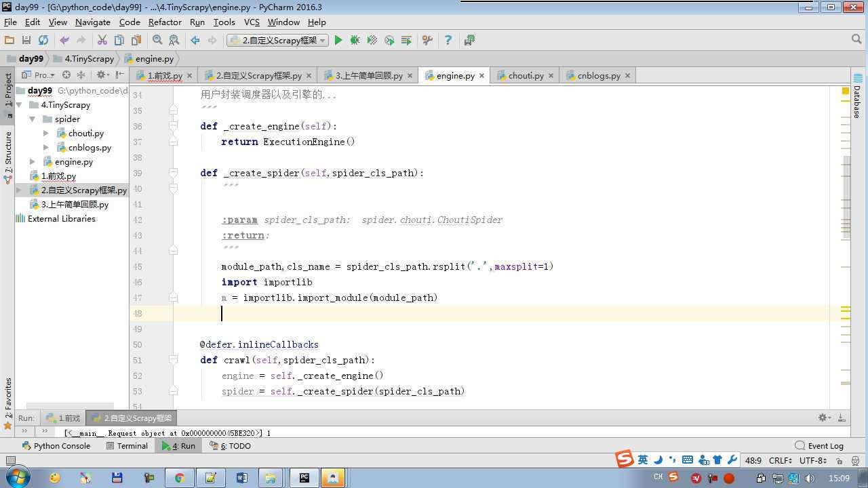This screenshot has width=868, height=488.
Task: Open Help with the question mark icon
Action: [448, 41]
